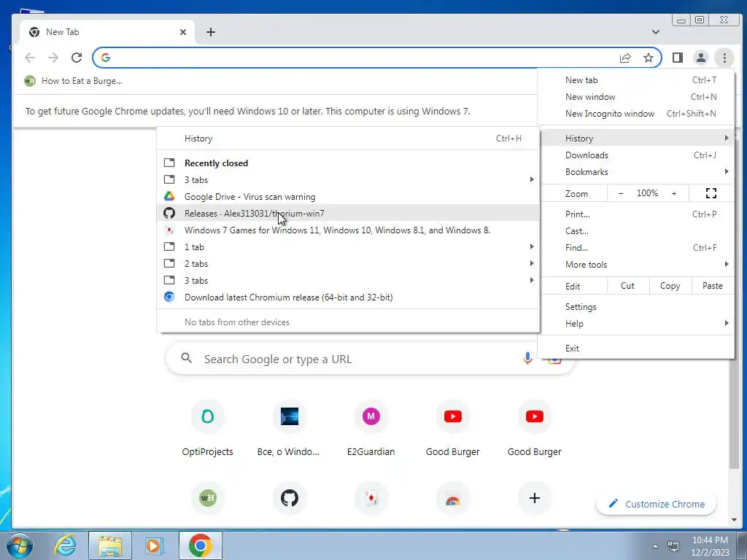Select Exit from Chrome menu
The height and width of the screenshot is (560, 747).
636,348
